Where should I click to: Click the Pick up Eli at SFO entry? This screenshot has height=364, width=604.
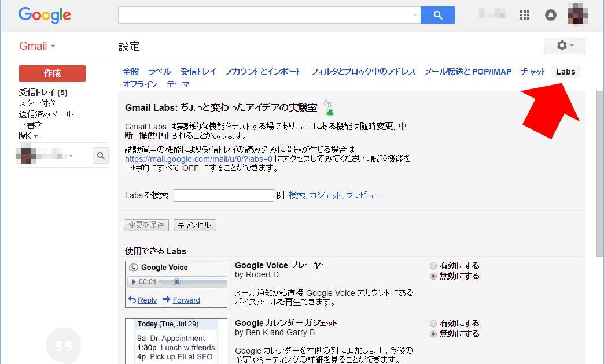[x=181, y=356]
